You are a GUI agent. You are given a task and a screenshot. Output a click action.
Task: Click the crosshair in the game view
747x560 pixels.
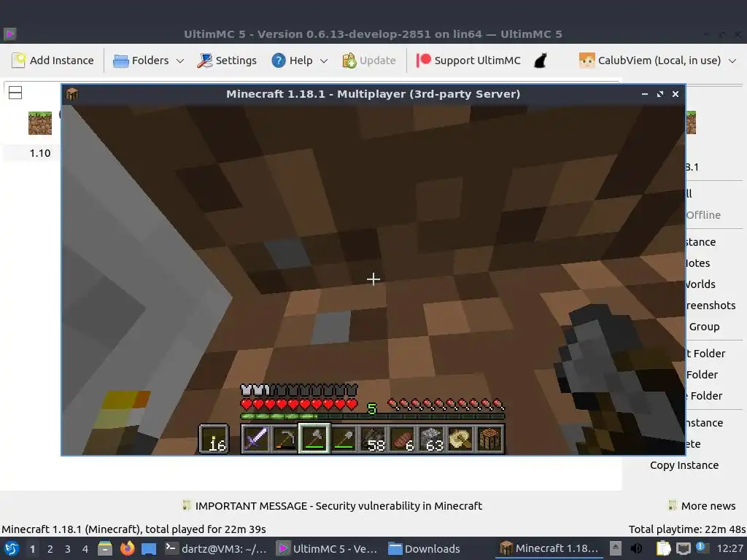373,279
